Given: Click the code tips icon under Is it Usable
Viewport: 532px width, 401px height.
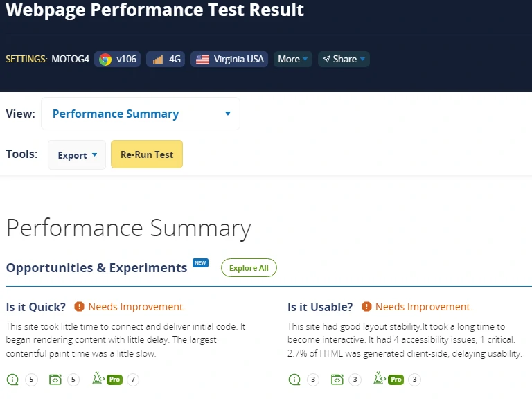Looking at the screenshot, I should 337,380.
